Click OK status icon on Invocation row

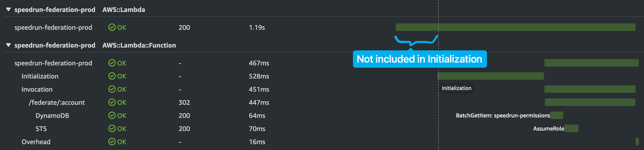pos(112,89)
